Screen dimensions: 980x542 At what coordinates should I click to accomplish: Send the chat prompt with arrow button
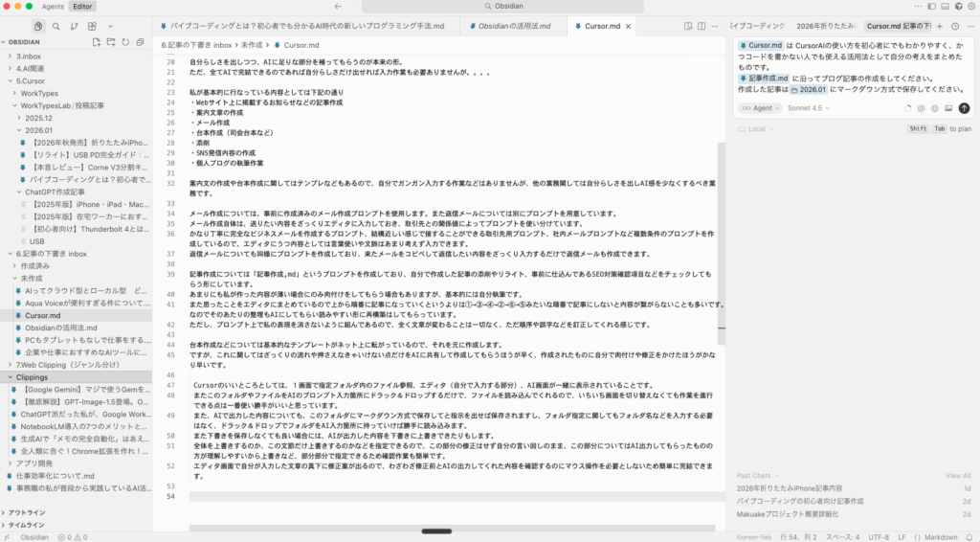pyautogui.click(x=963, y=108)
